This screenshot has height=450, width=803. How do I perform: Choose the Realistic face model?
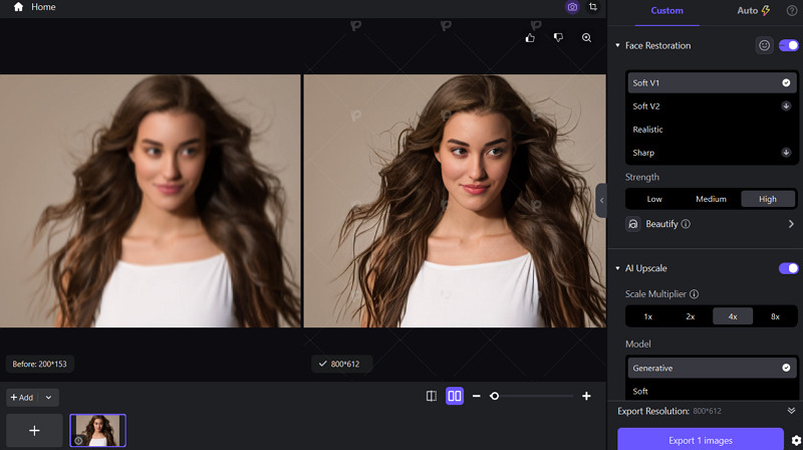point(712,130)
